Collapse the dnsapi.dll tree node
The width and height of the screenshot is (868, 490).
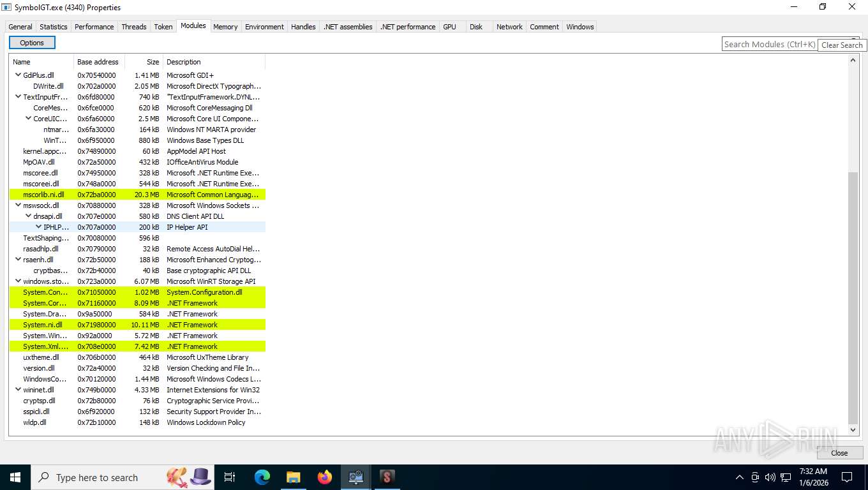click(28, 216)
